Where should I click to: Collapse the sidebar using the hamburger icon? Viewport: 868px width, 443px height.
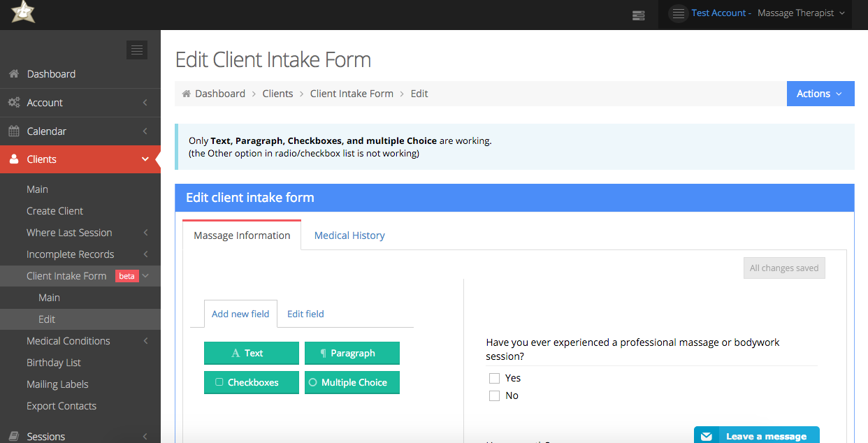[137, 50]
